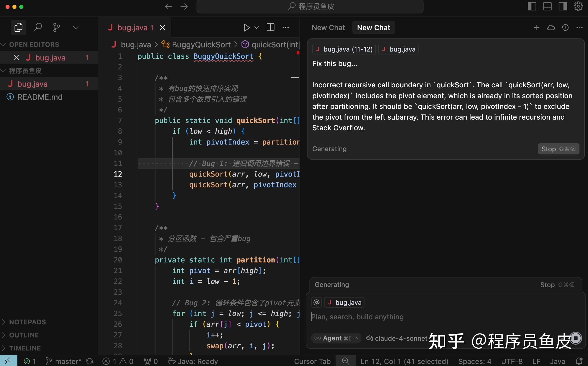Expand the OUTLINE section
Viewport: 588px width, 366px height.
23,335
